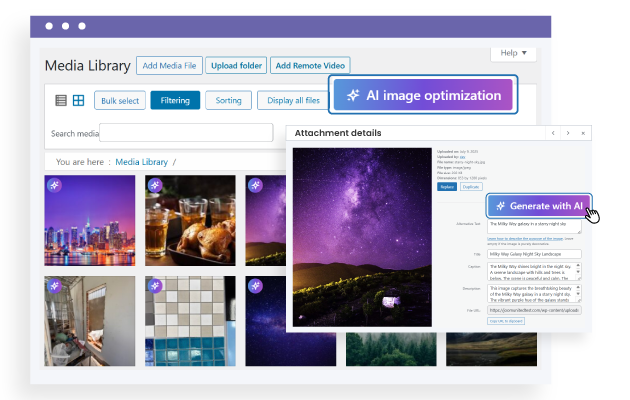Click Upload folder button
This screenshot has width=630, height=400.
tap(236, 65)
